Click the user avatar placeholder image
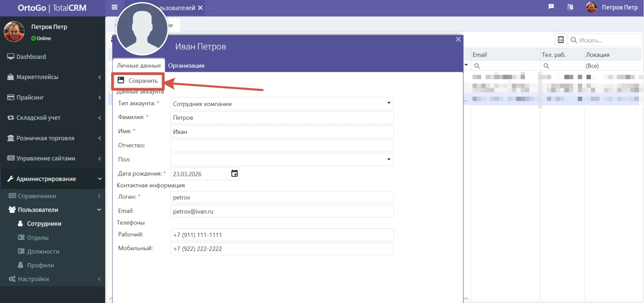Image resolution: width=644 pixels, height=303 pixels. point(142,29)
